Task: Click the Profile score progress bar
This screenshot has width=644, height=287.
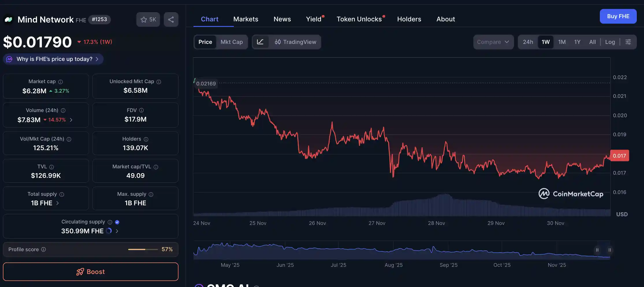Action: point(143,249)
